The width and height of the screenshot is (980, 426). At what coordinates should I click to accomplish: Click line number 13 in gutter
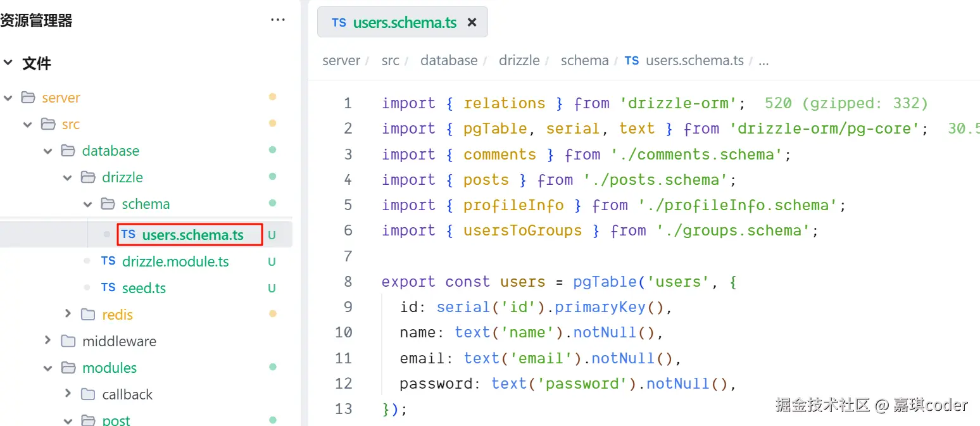click(344, 409)
